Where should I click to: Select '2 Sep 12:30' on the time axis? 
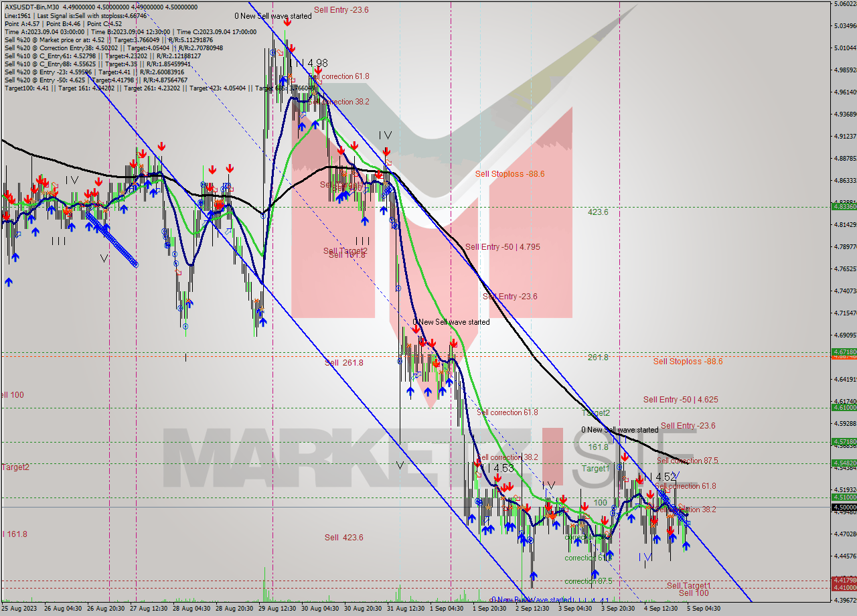point(533,609)
